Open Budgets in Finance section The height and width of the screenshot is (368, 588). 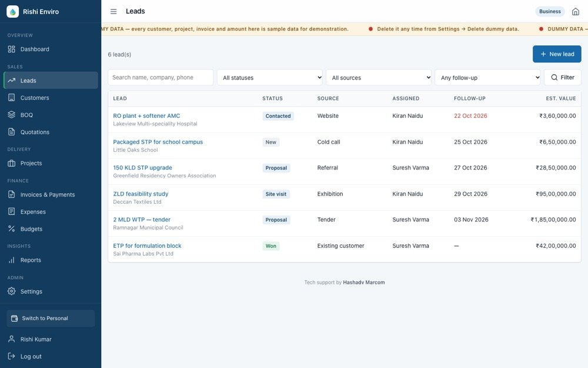51,228
